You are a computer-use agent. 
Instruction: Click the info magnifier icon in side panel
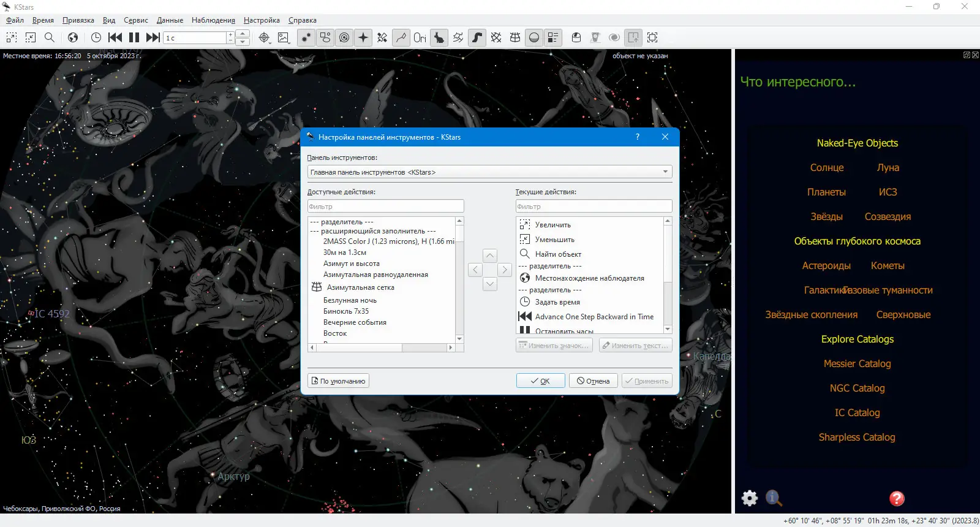tap(774, 498)
